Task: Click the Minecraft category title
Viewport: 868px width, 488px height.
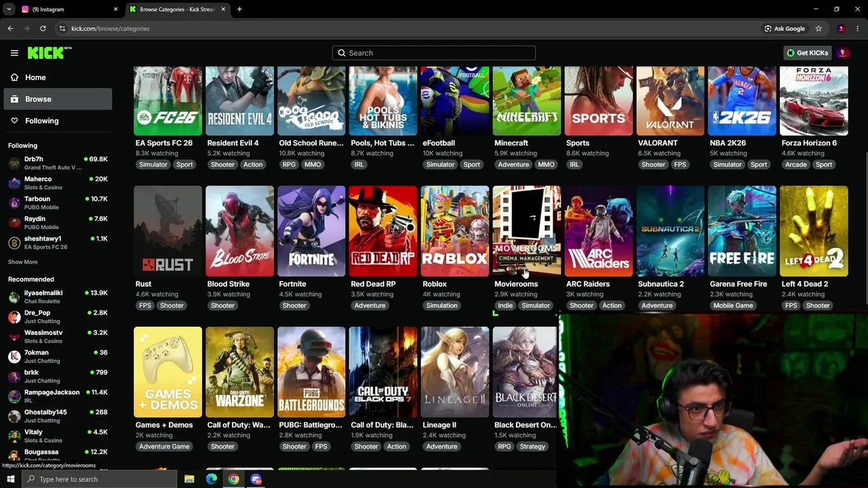Action: [x=511, y=143]
